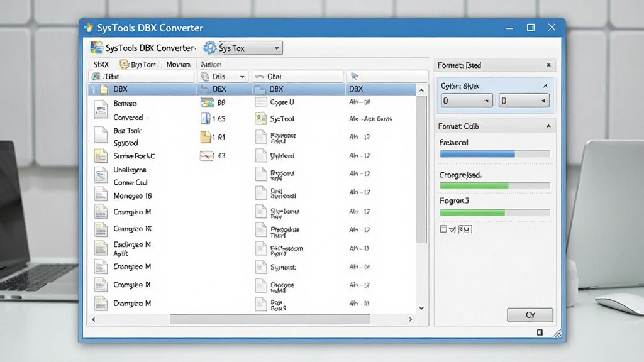
Task: Click the toolbar logo beside SysTools DBX Converter
Action: [x=96, y=48]
